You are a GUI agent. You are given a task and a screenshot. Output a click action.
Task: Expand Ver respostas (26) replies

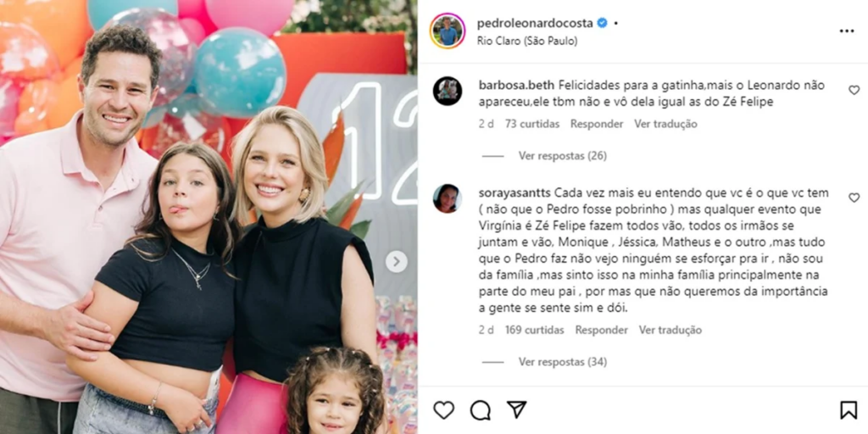[563, 156]
